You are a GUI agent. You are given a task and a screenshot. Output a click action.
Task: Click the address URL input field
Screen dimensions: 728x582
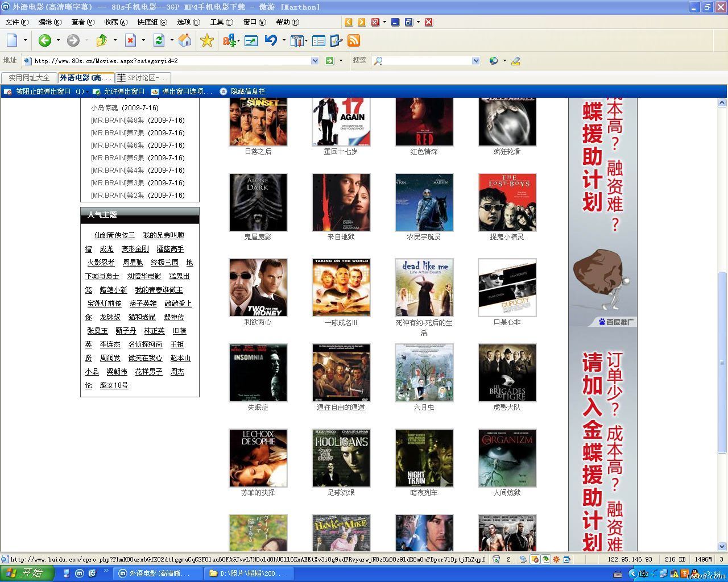click(171, 61)
